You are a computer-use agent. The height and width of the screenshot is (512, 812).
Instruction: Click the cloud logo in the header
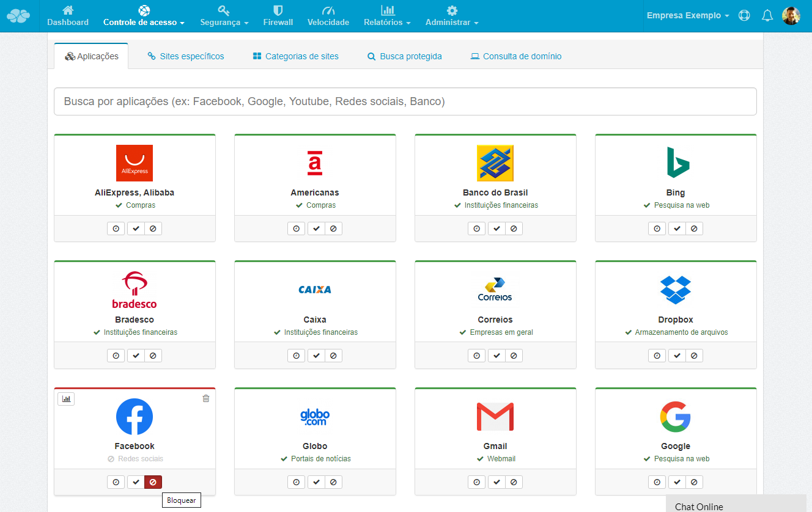pos(18,16)
